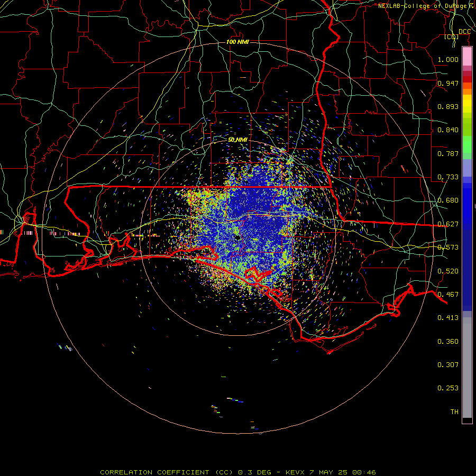The image size is (476, 476).
Task: Click the 0.467 legend value
Action: (x=448, y=295)
